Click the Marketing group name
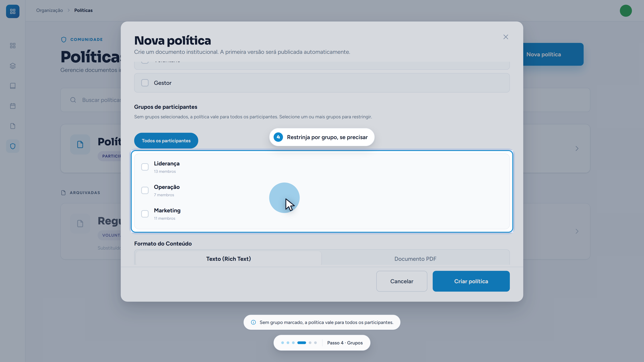Screen dimensions: 644x362 tap(167, 210)
